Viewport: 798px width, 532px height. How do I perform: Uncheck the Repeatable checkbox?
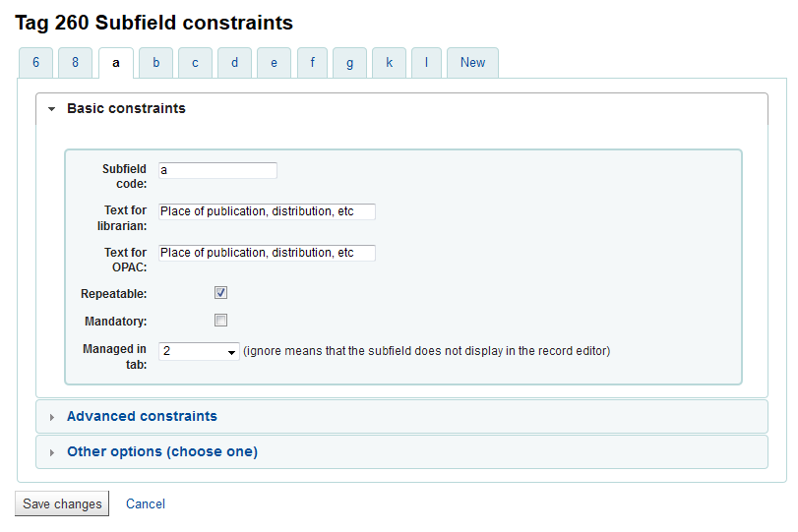(221, 293)
